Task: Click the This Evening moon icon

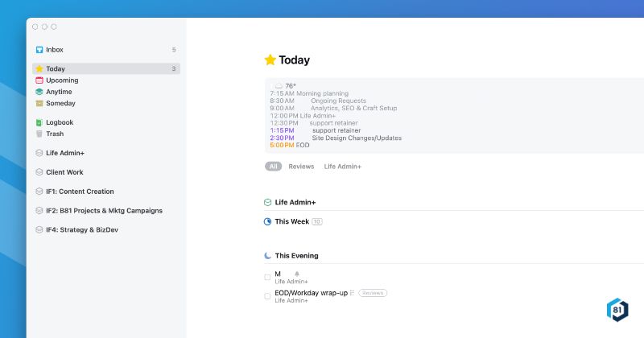Action: click(x=268, y=256)
